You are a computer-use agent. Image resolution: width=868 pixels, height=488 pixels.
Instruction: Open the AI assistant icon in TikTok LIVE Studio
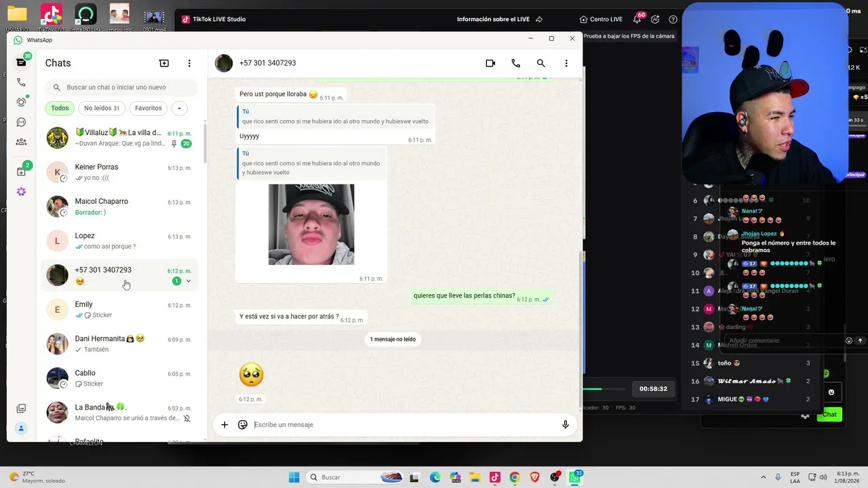[x=655, y=19]
